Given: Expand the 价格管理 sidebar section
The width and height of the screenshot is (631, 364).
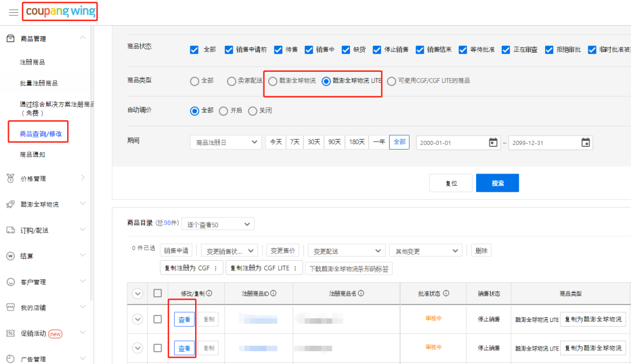Looking at the screenshot, I should (82, 178).
